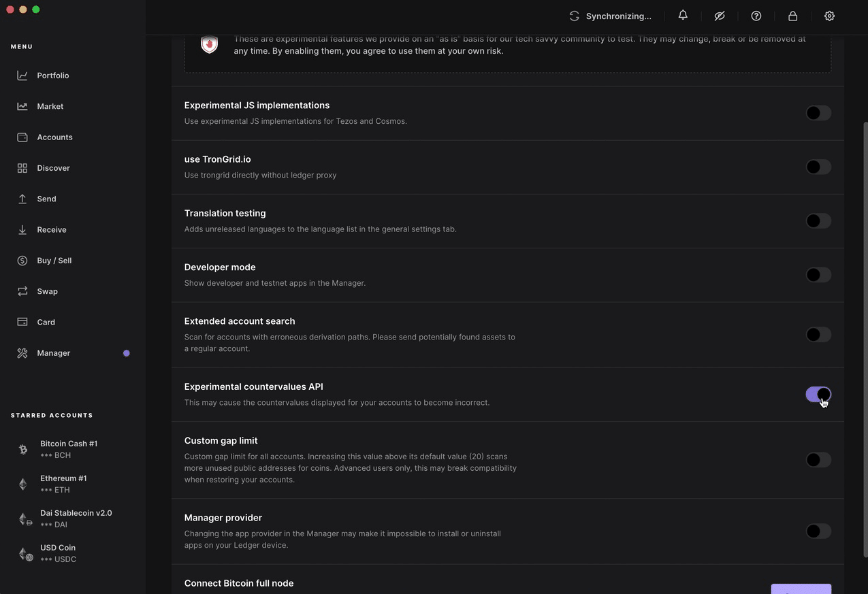Open starred account Bitcoin Cash #1
The height and width of the screenshot is (594, 868).
68,449
